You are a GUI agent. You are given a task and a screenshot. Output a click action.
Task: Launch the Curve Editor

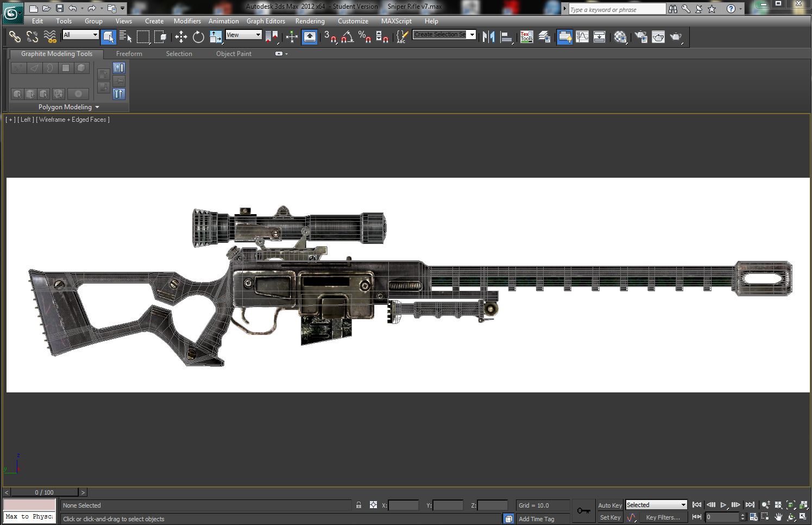click(582, 36)
